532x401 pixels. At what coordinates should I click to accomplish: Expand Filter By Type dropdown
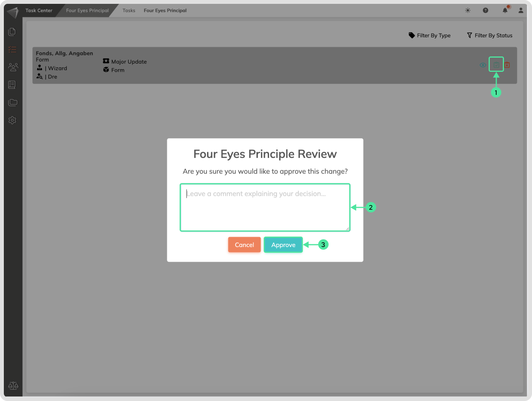click(430, 35)
